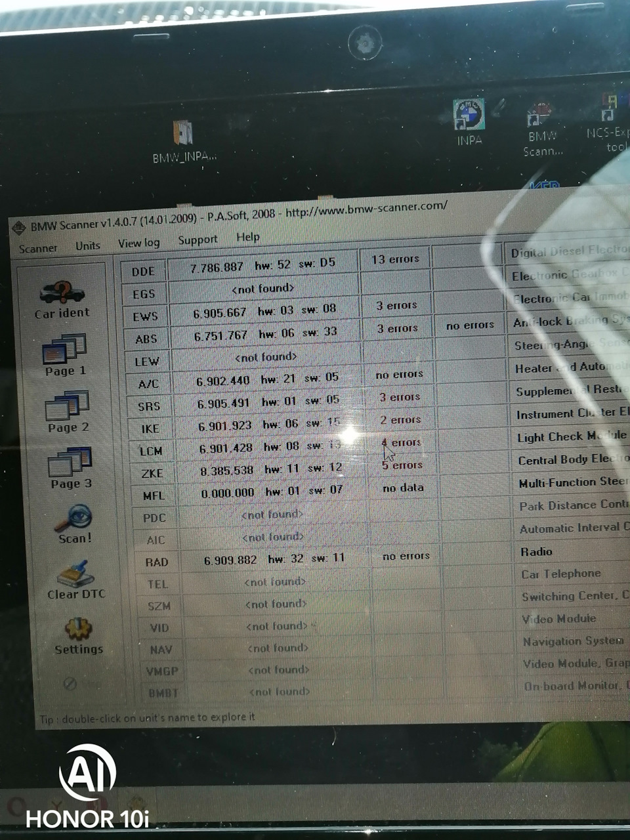Click 'Radio' description row

[574, 551]
